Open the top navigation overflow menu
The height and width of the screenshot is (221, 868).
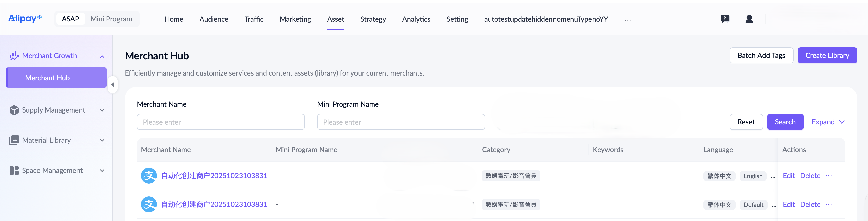[628, 20]
